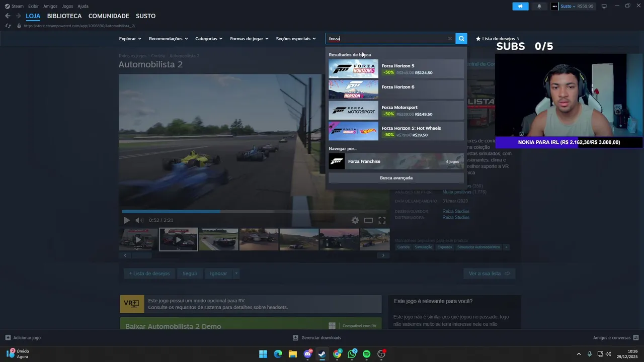Open the Exibir menu
This screenshot has height=362, width=644.
[33, 6]
